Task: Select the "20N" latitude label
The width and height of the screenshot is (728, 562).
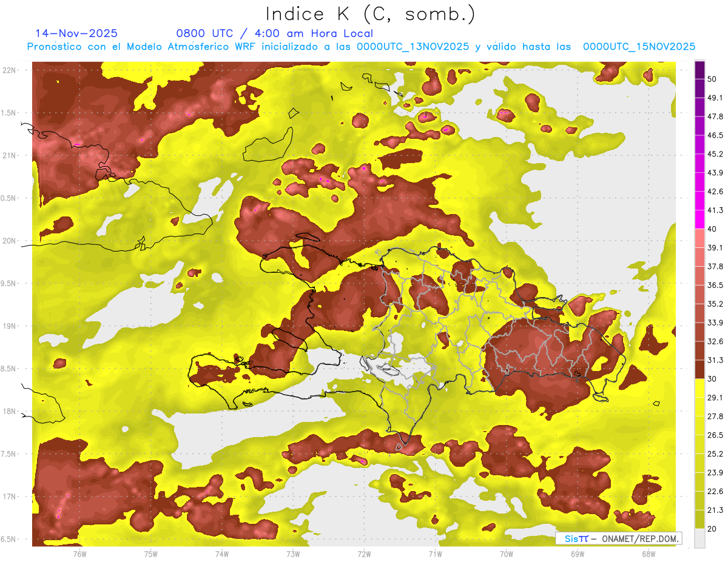Action: (x=9, y=241)
